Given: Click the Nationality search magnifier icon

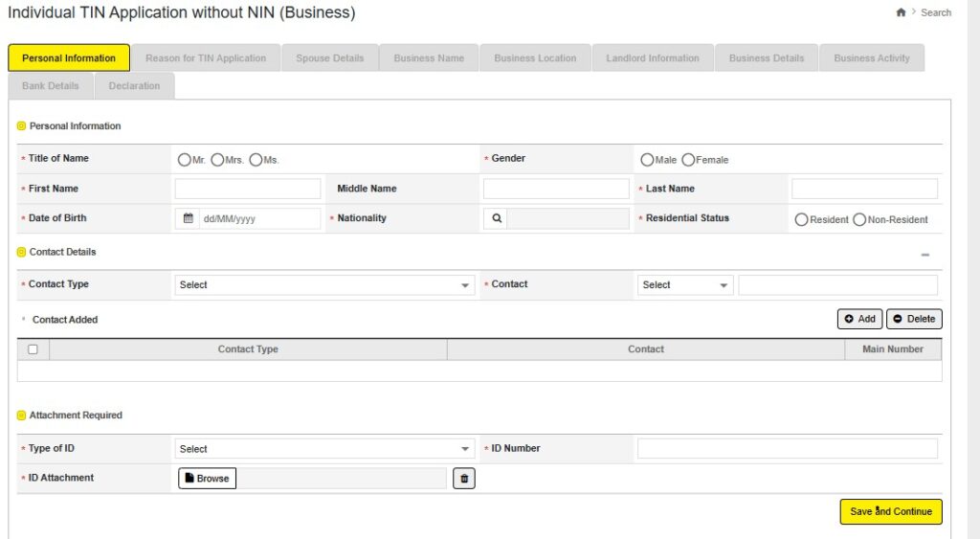Looking at the screenshot, I should [497, 219].
